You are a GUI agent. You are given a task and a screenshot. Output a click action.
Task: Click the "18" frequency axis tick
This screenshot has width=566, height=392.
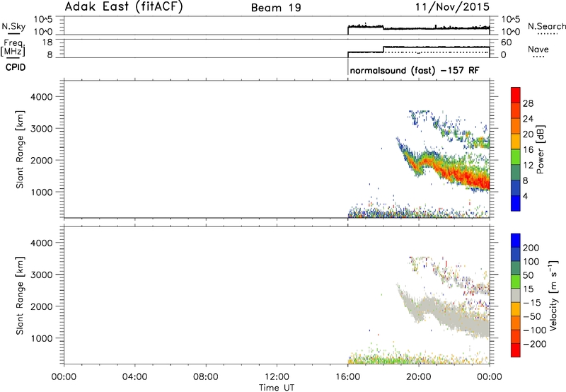tap(47, 42)
